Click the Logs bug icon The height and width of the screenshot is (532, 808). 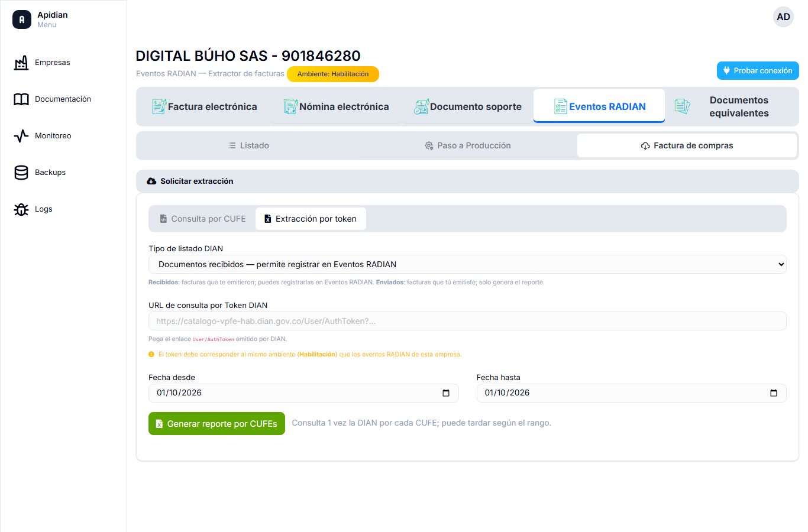21,209
